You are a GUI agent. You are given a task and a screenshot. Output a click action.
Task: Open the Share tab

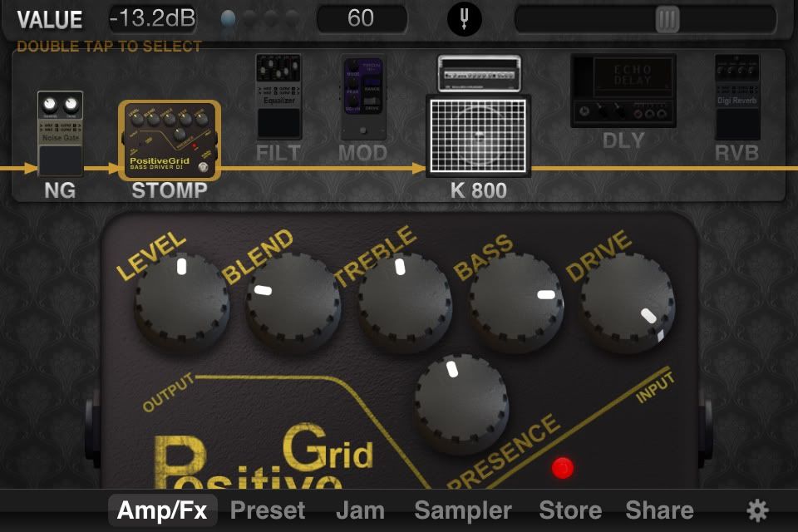659,510
